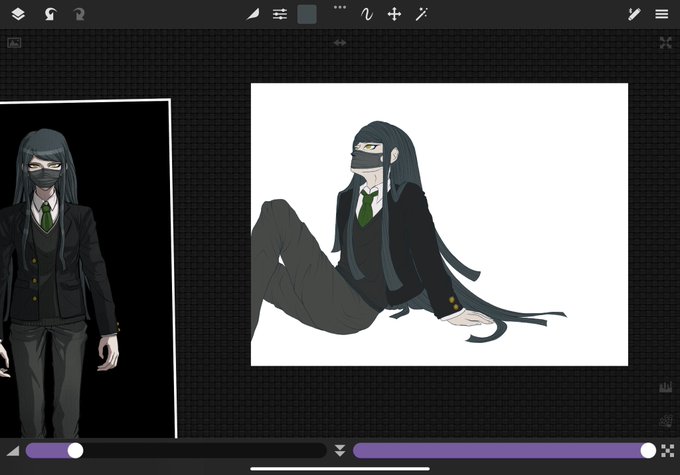Open the Layers panel

18,14
